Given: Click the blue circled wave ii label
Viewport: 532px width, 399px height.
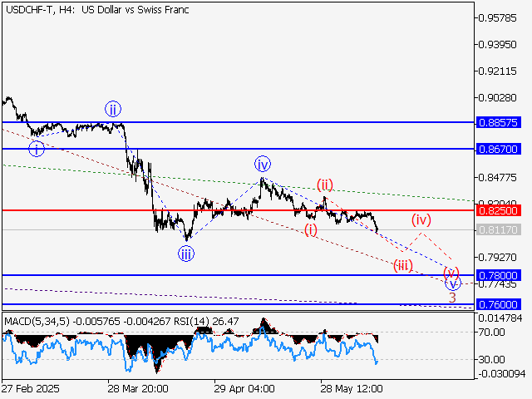Looking at the screenshot, I should pyautogui.click(x=113, y=108).
